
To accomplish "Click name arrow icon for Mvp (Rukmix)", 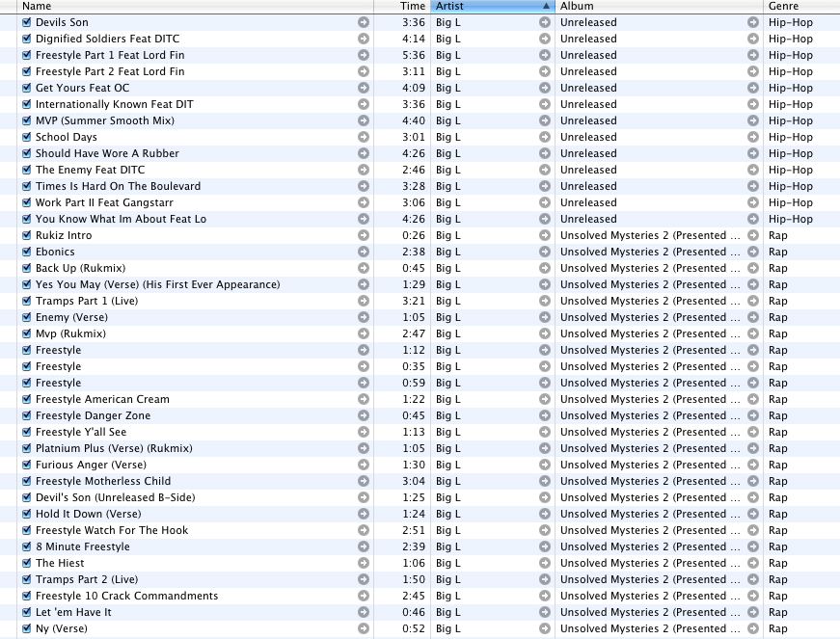I will click(364, 333).
